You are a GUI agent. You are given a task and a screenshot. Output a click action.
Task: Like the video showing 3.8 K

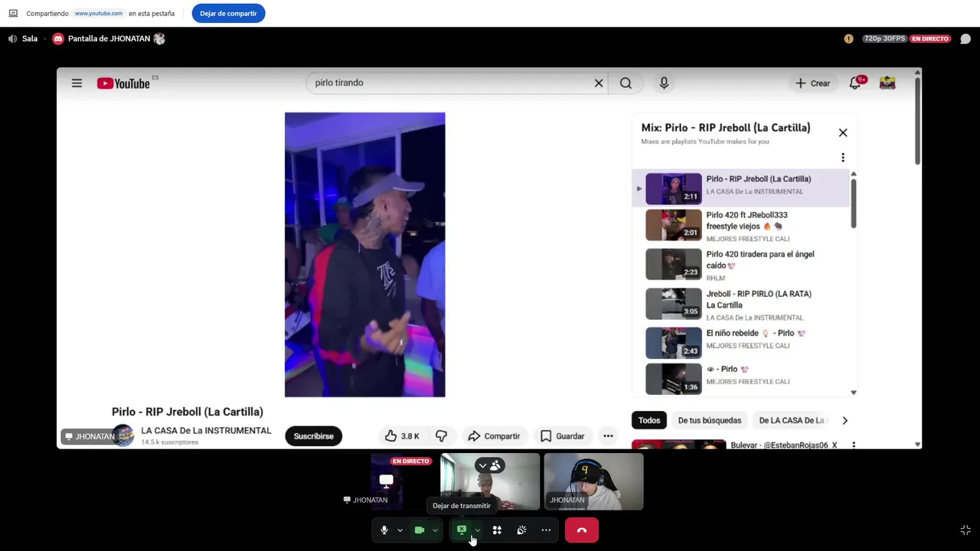[x=403, y=436]
